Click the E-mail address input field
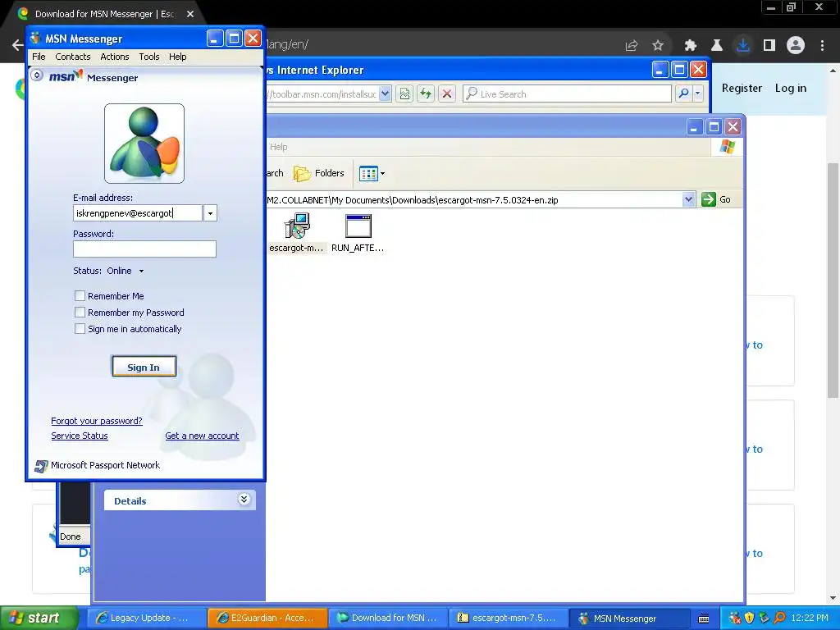 (138, 213)
